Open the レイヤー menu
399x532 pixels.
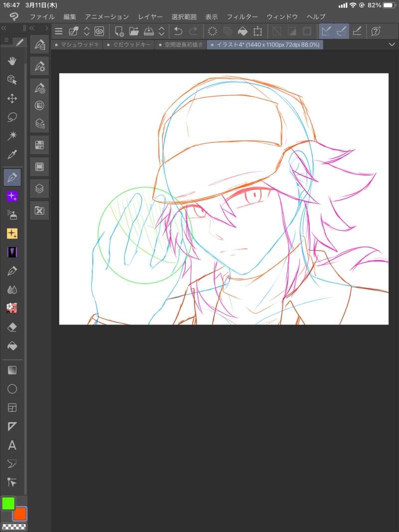[150, 16]
